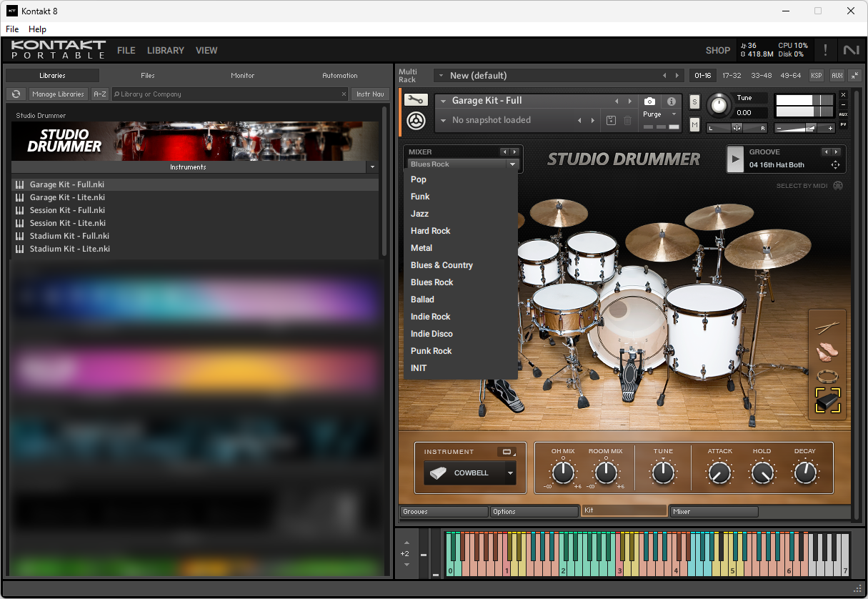The image size is (868, 599).
Task: Expand the Garage Kit - Full instrument dropdown
Action: coord(444,101)
